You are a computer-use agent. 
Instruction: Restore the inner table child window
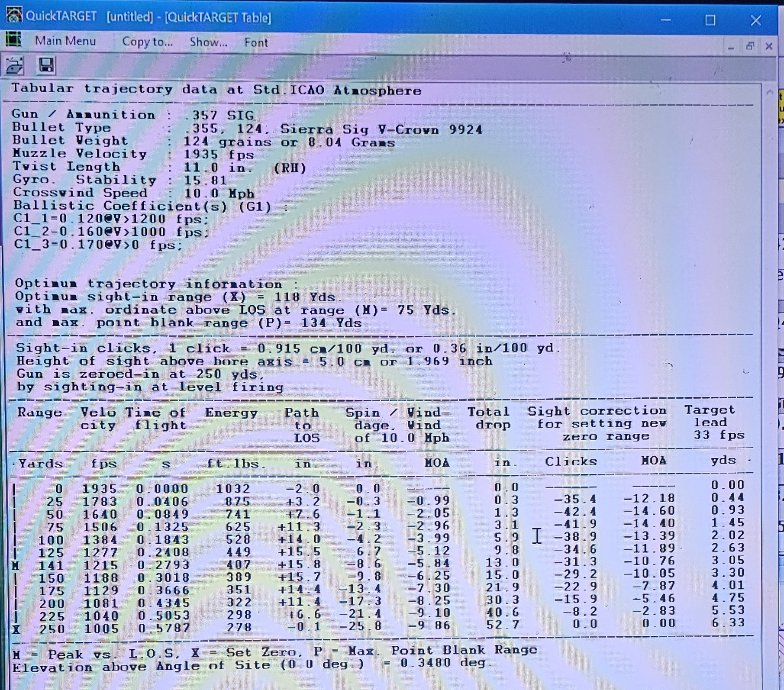[x=750, y=46]
